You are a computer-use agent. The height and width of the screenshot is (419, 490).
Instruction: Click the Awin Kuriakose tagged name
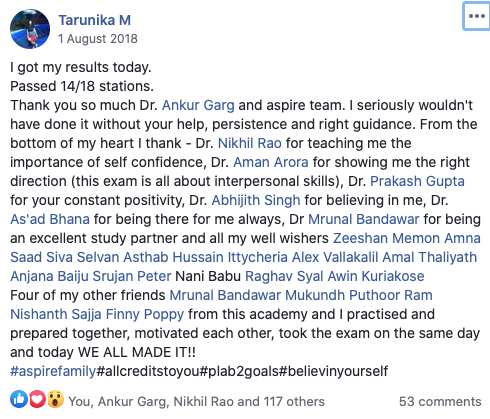376,276
